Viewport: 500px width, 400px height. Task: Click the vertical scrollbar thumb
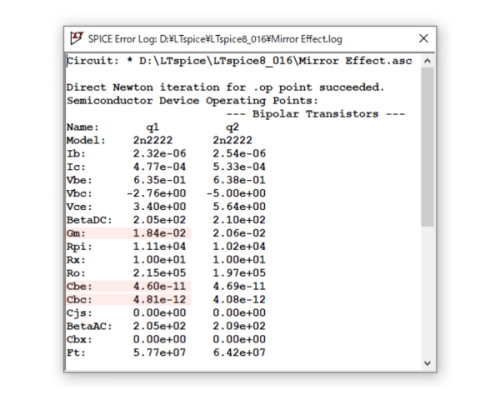pos(427,147)
